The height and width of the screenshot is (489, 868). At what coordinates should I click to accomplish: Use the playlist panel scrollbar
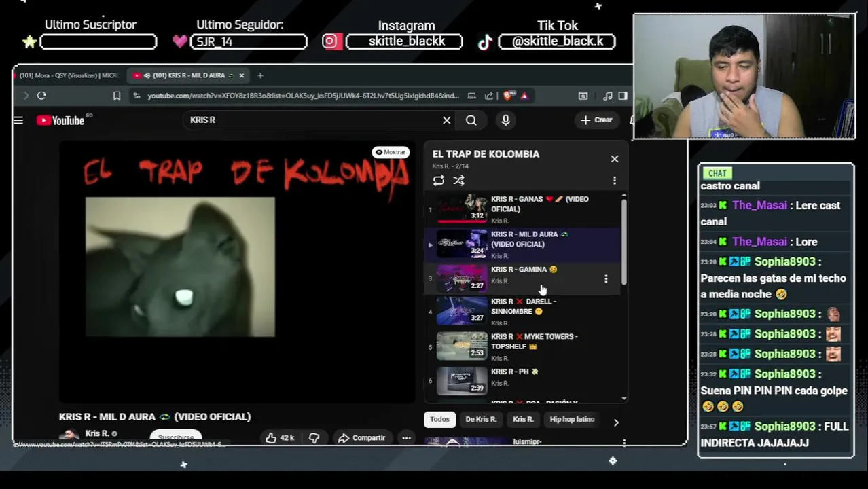623,241
